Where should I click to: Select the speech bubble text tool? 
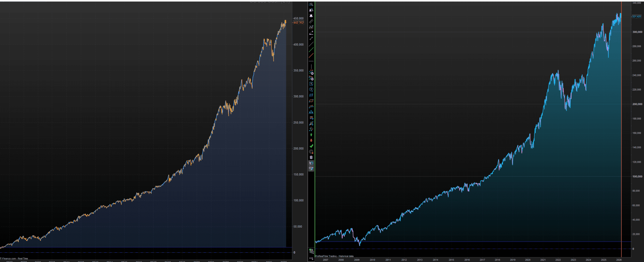[x=311, y=90]
